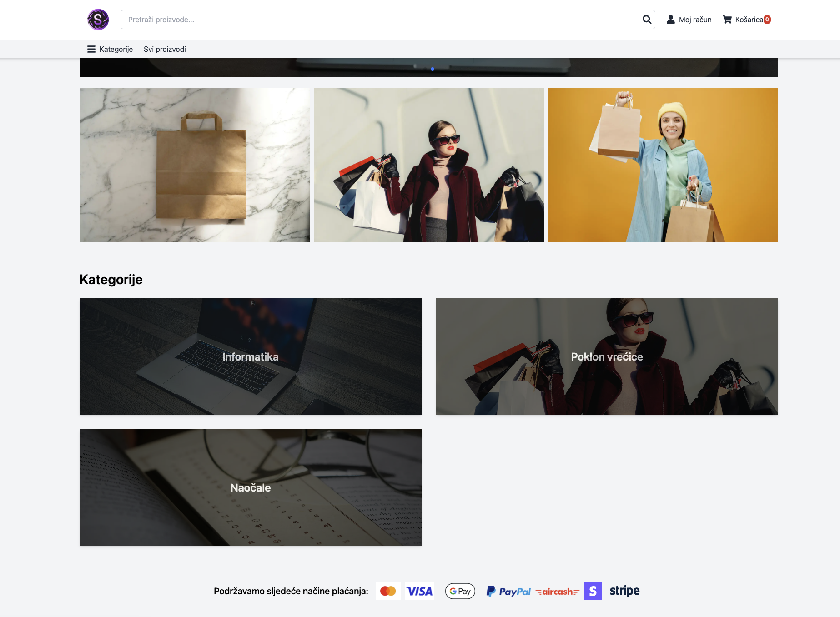
Task: Open the hamburger categories menu icon
Action: point(91,49)
